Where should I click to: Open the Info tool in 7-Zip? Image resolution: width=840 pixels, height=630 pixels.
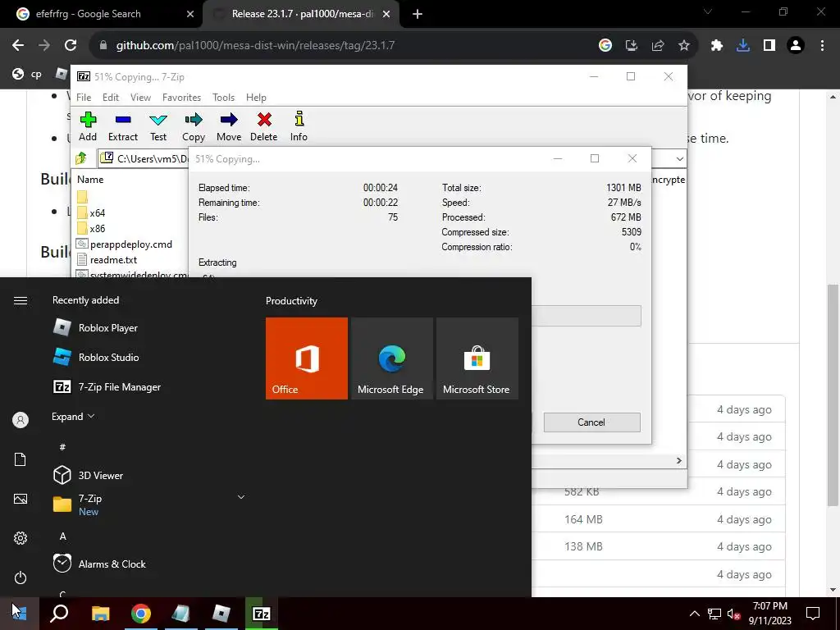coord(299,126)
